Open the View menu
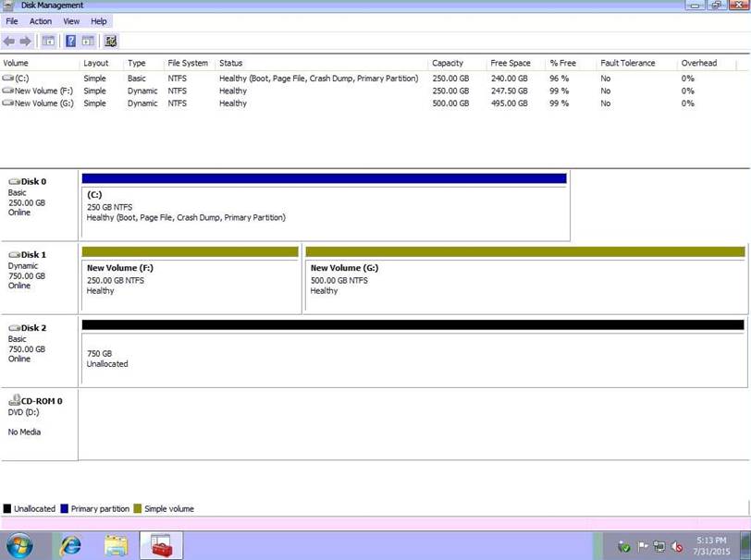Viewport: 751px width, 560px height. click(x=71, y=21)
